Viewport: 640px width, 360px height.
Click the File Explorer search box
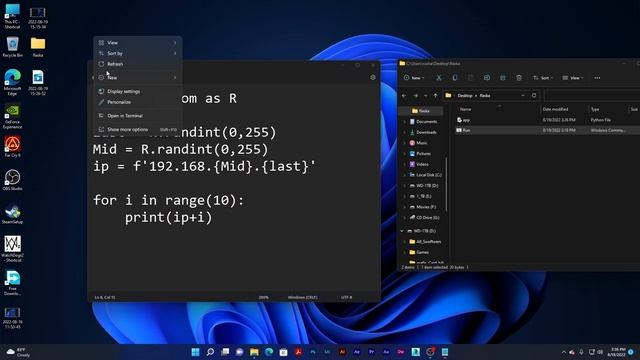592,96
